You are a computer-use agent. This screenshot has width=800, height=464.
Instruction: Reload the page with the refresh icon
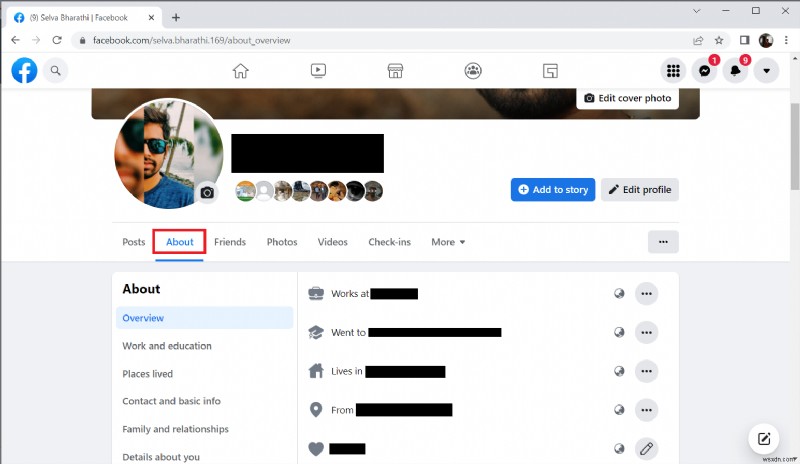coord(57,40)
